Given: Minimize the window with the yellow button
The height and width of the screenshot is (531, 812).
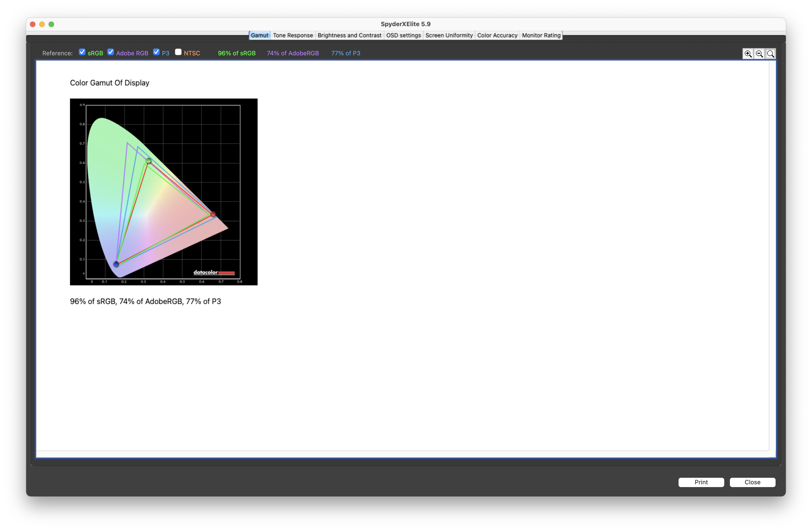Looking at the screenshot, I should pos(42,24).
